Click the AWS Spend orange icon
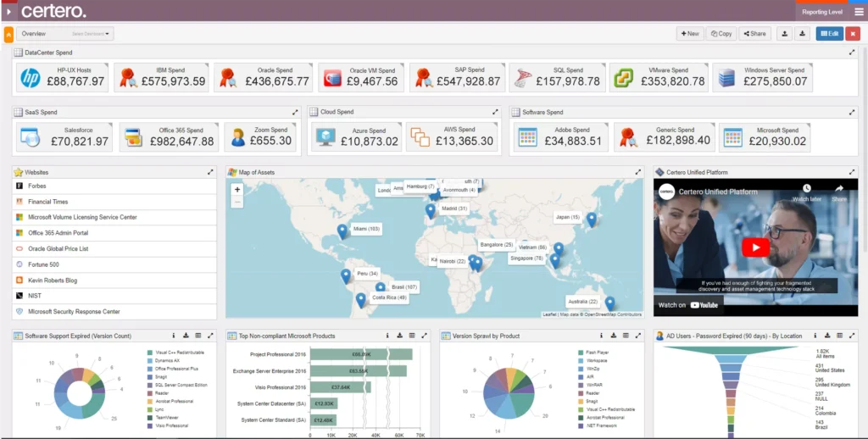868x439 pixels. coord(420,137)
